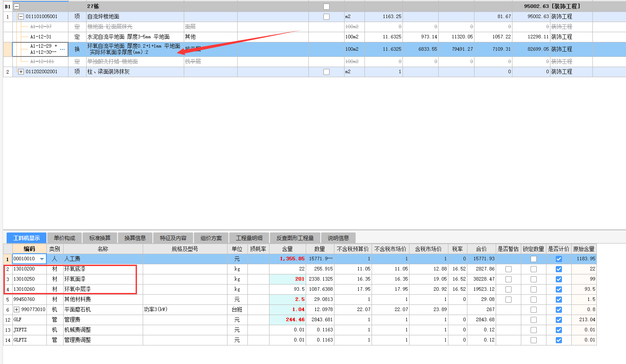
Task: Open the 标准换算 tab
Action: 100,238
